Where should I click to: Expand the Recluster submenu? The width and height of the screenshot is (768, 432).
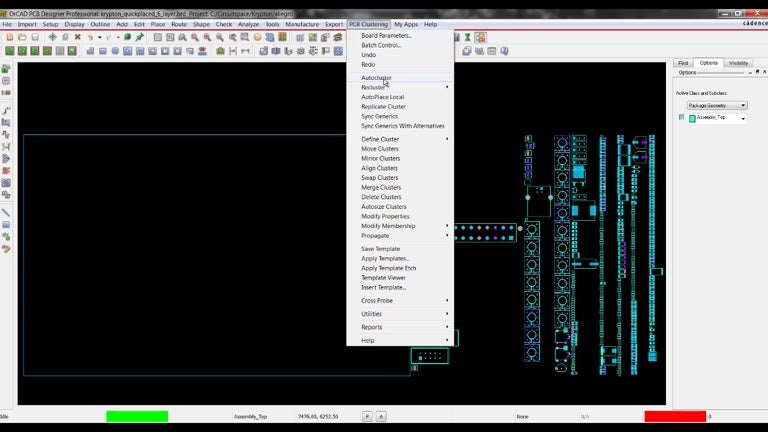404,87
